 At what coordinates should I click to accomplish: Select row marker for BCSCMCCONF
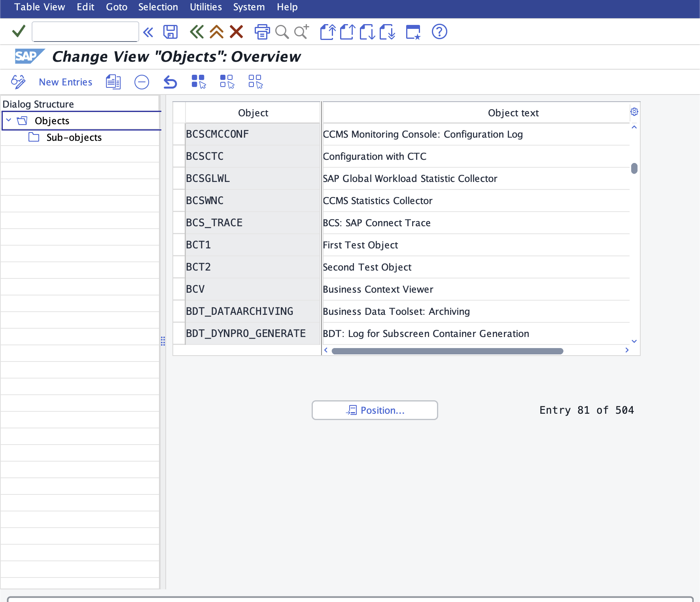[179, 134]
